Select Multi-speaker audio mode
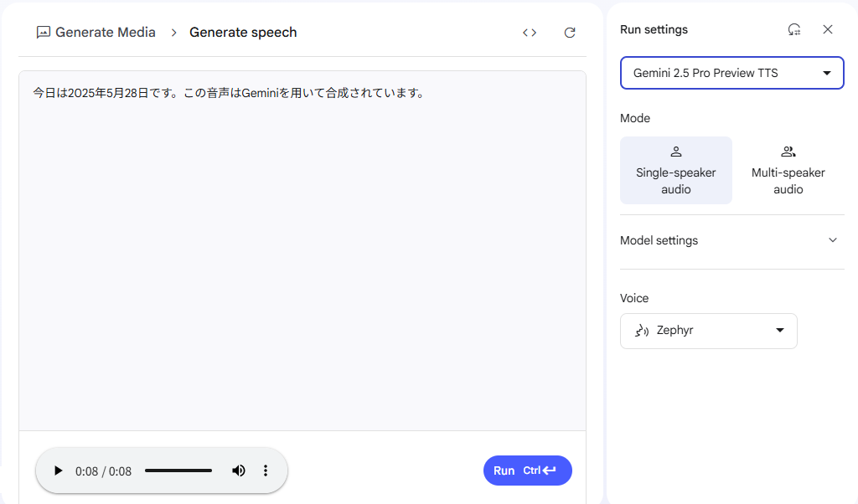The height and width of the screenshot is (504, 858). 788,170
